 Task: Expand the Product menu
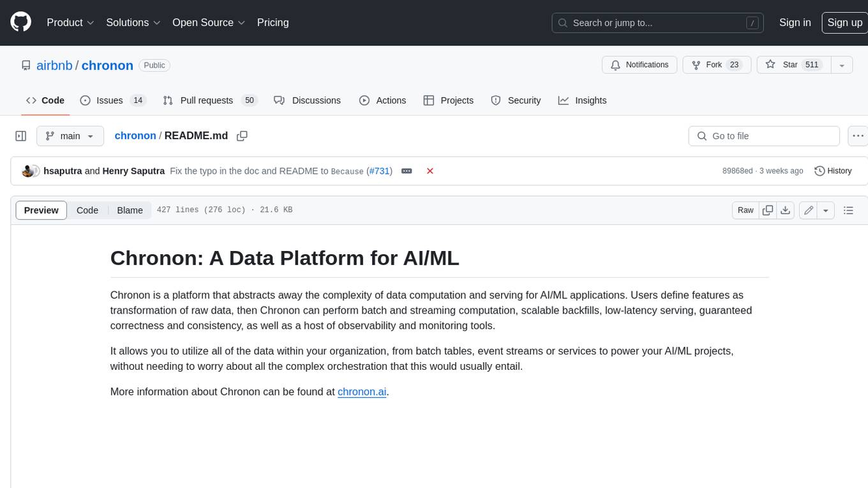[x=70, y=22]
